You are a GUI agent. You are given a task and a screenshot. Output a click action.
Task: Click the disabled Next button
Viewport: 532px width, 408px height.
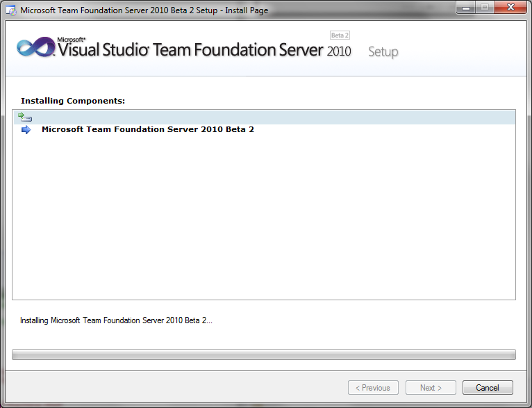(431, 387)
